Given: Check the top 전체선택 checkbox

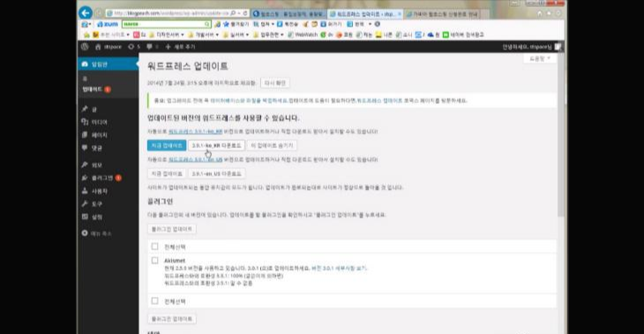Looking at the screenshot, I should click(x=155, y=247).
